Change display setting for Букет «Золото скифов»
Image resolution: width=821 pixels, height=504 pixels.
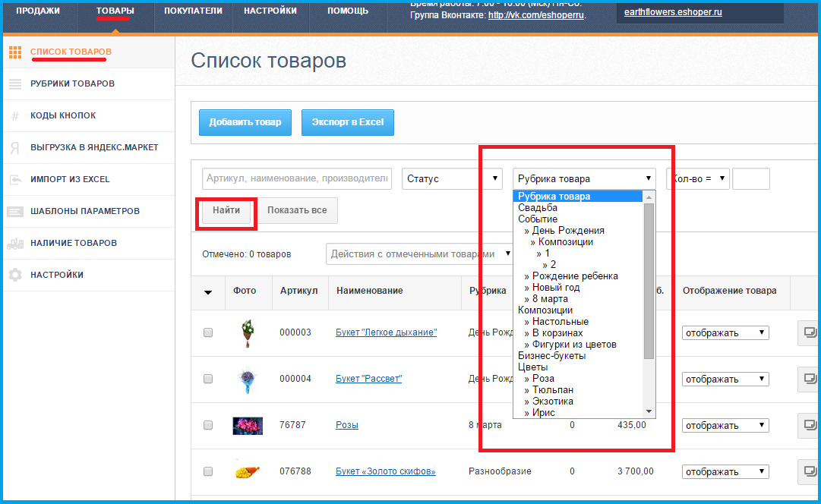click(x=725, y=471)
